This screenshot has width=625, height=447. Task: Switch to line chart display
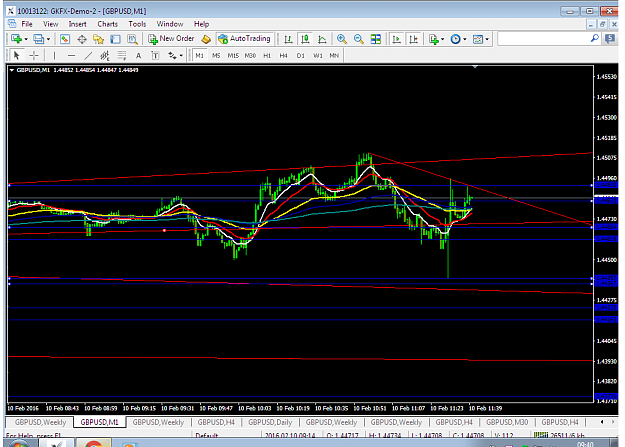(322, 39)
